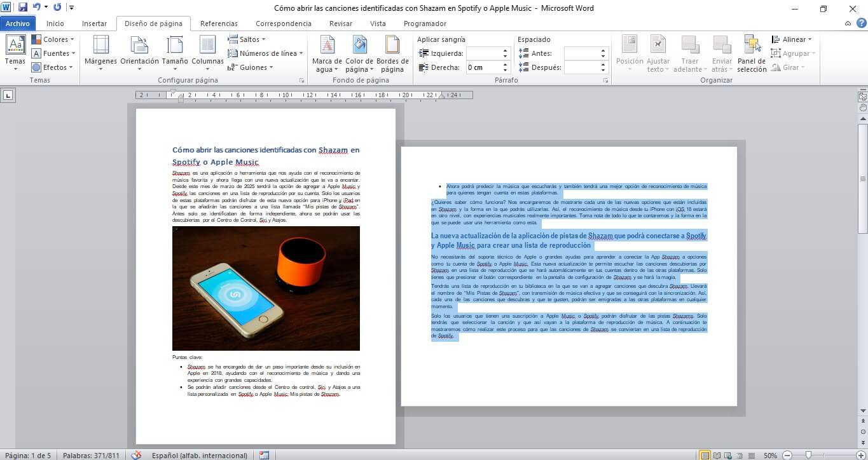Screen dimensions: 868x460
Task: Click the Orientación page orientation icon
Action: (139, 44)
